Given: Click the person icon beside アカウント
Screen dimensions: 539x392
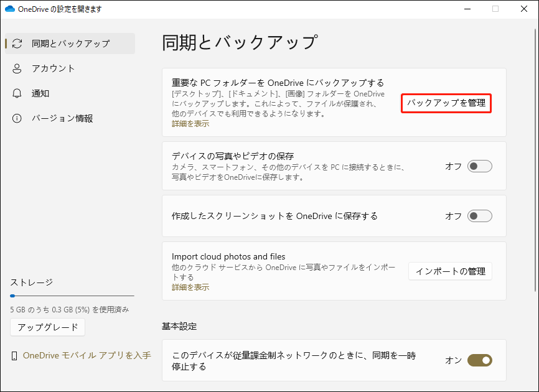Looking at the screenshot, I should [17, 68].
